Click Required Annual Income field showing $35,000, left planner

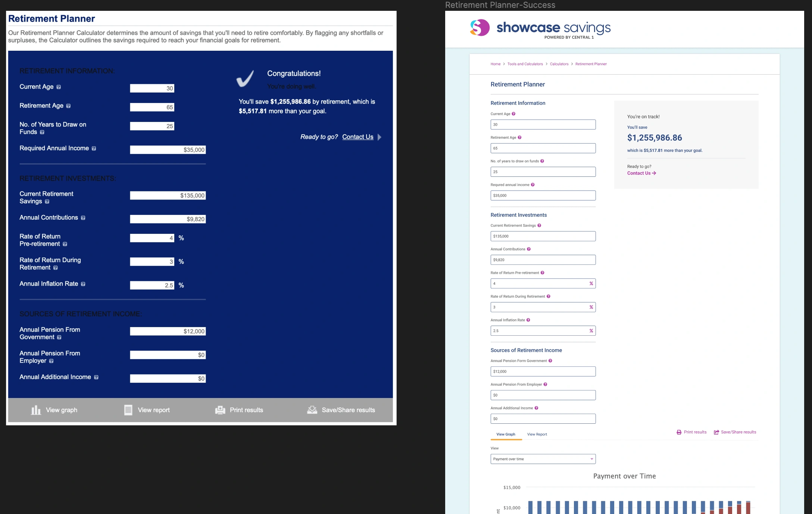pyautogui.click(x=168, y=150)
